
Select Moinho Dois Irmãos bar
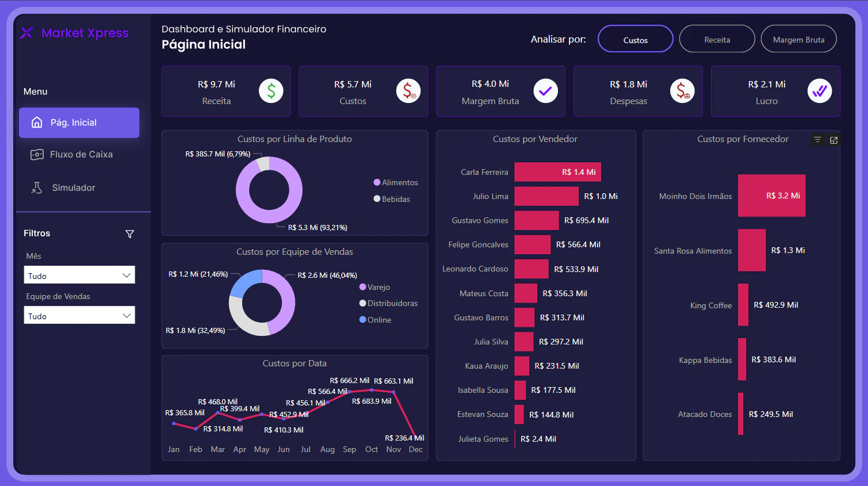pos(772,196)
